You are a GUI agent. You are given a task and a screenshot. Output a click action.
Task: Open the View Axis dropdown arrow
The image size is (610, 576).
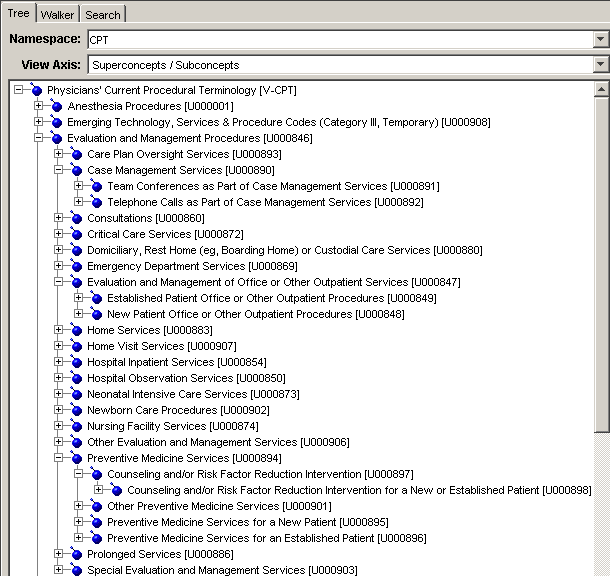pos(600,65)
